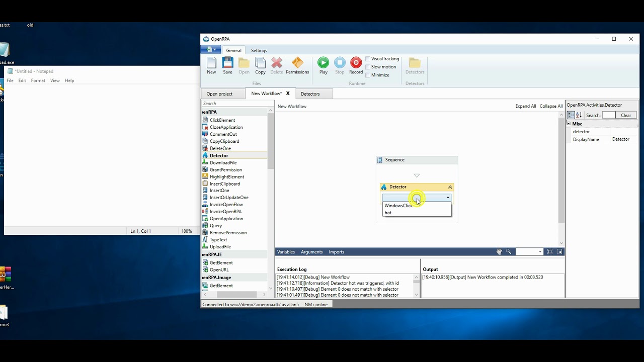Select the New Workflow* tab
644x362 pixels.
point(266,94)
